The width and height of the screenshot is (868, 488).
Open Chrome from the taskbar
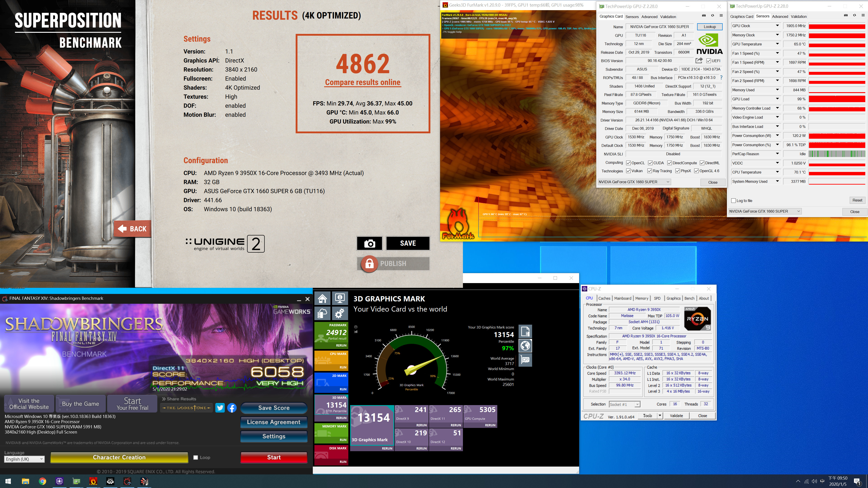click(x=42, y=481)
